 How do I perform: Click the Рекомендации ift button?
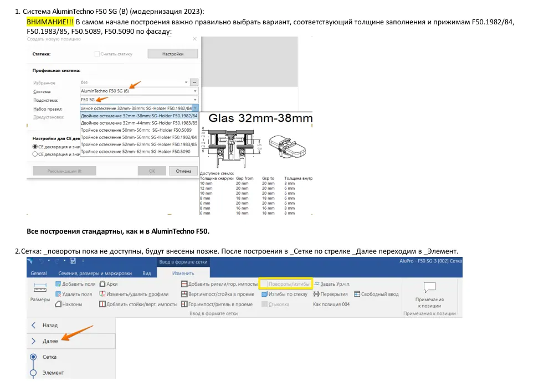click(64, 171)
